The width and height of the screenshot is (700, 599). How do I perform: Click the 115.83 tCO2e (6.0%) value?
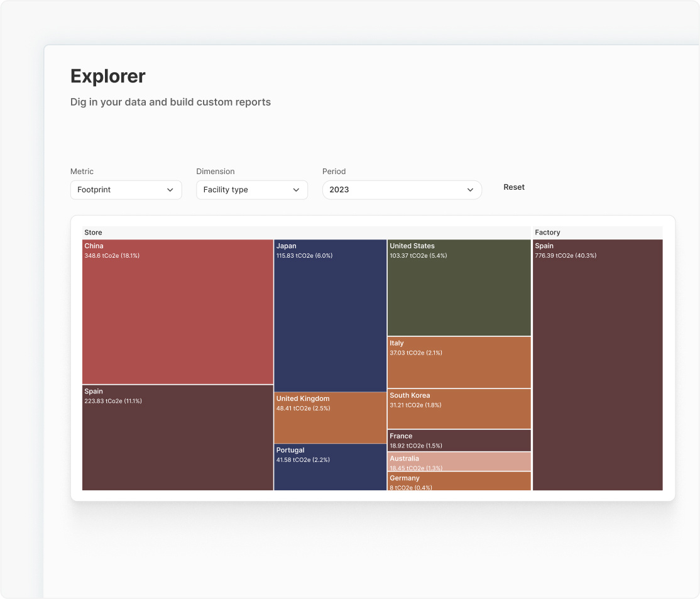[x=305, y=255]
